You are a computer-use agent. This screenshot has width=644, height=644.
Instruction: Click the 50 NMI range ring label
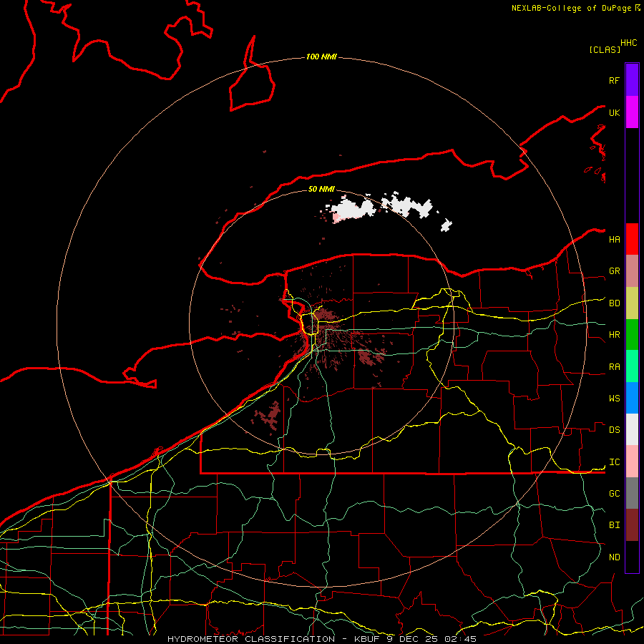coord(321,189)
